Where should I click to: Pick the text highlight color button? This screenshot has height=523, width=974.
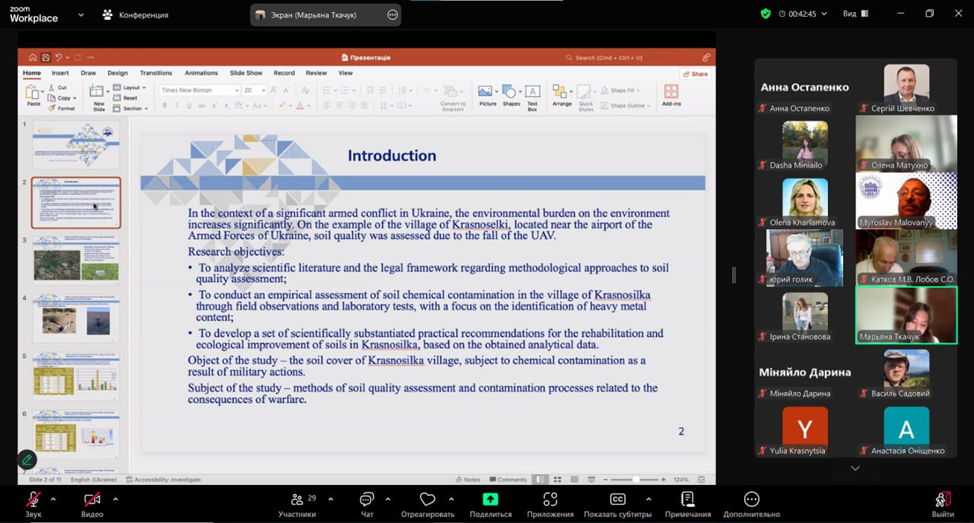tap(282, 106)
